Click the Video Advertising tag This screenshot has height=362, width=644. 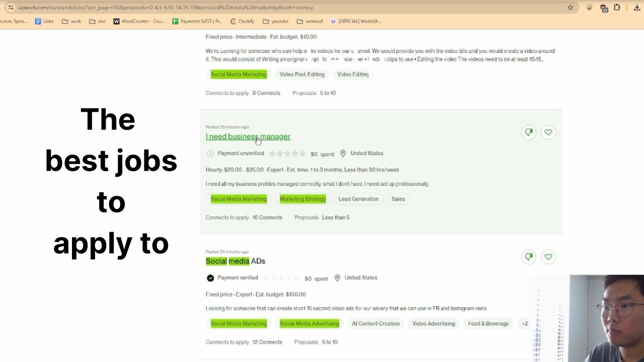coord(434,324)
